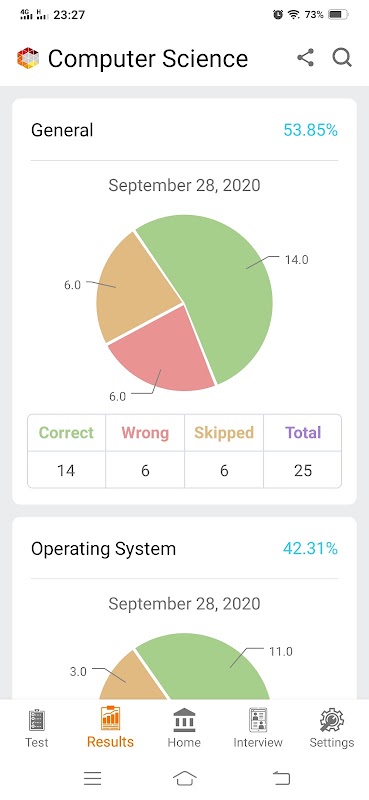This screenshot has width=369, height=800.
Task: Open Operating System result card title
Action: click(104, 549)
